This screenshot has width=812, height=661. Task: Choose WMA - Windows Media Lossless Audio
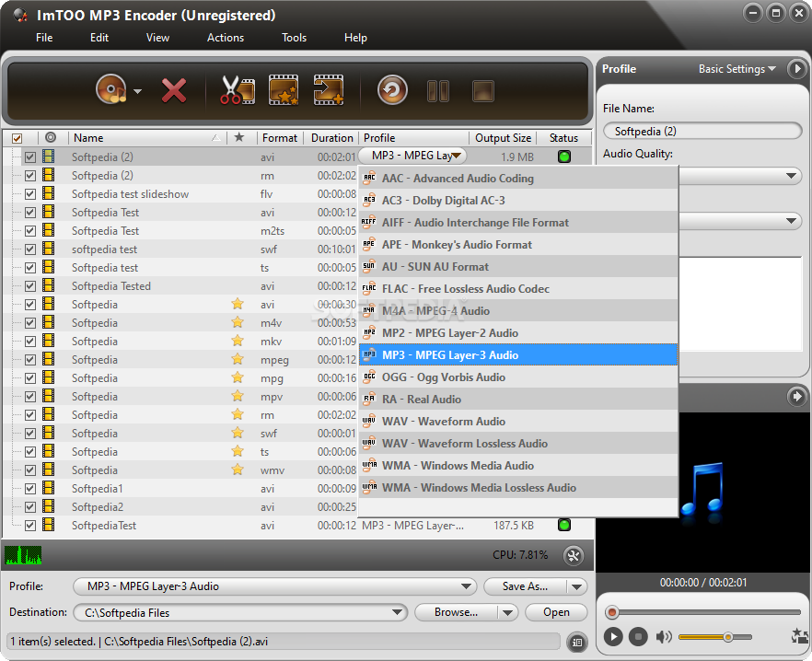pos(518,487)
